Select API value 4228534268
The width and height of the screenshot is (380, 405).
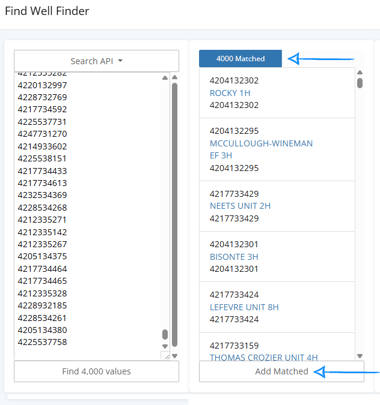[42, 208]
